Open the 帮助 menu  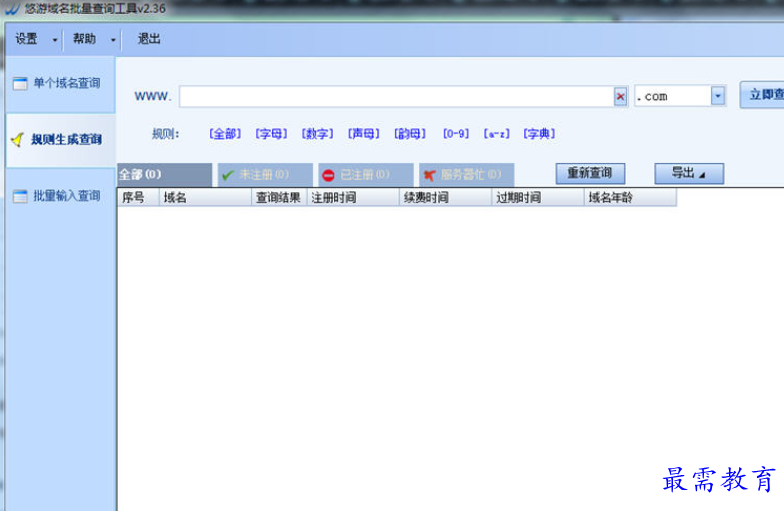pyautogui.click(x=84, y=39)
